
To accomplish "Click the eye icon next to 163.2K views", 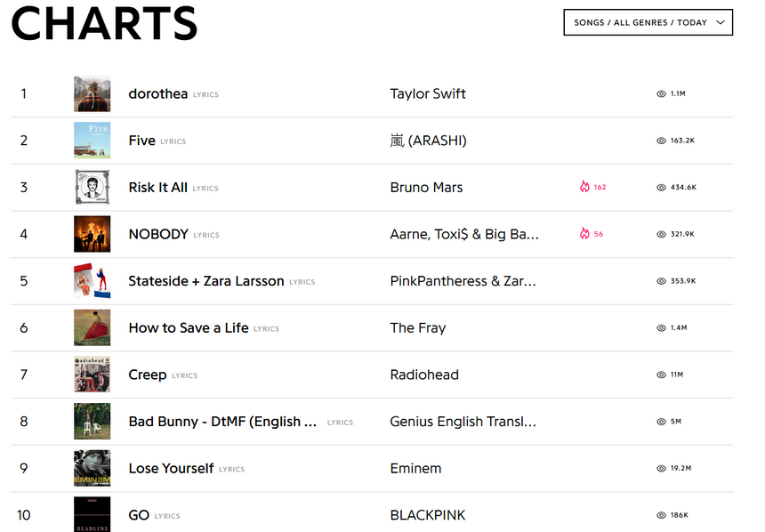I will pos(661,141).
